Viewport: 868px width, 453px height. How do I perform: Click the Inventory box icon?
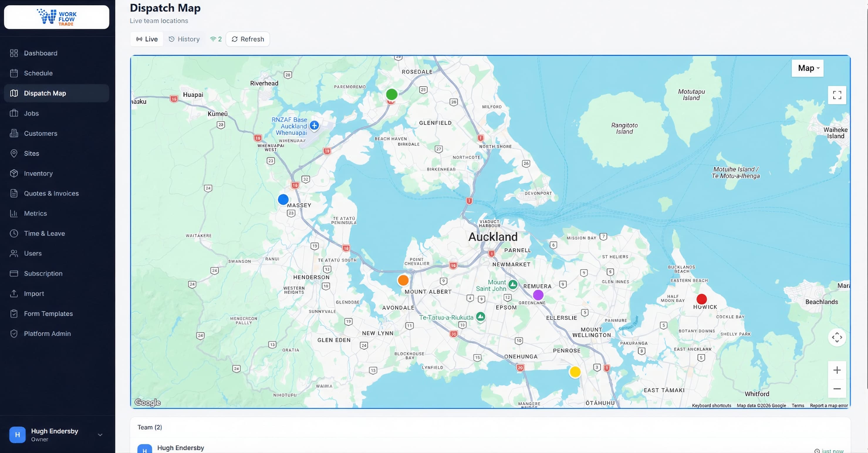click(14, 173)
